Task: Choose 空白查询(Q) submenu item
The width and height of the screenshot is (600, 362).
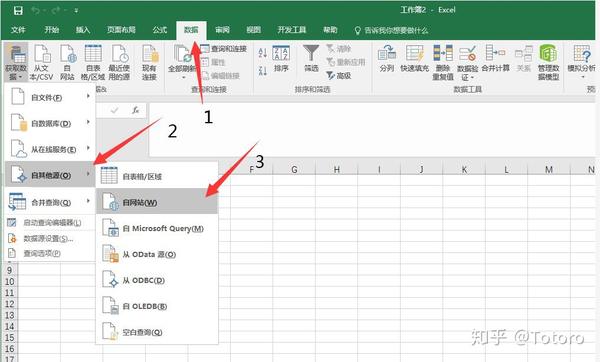Action: click(157, 332)
